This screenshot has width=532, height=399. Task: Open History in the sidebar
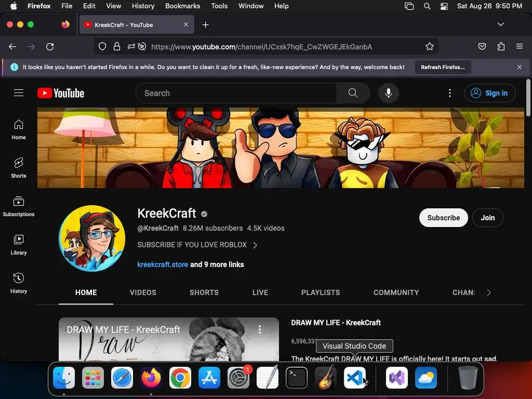[19, 283]
